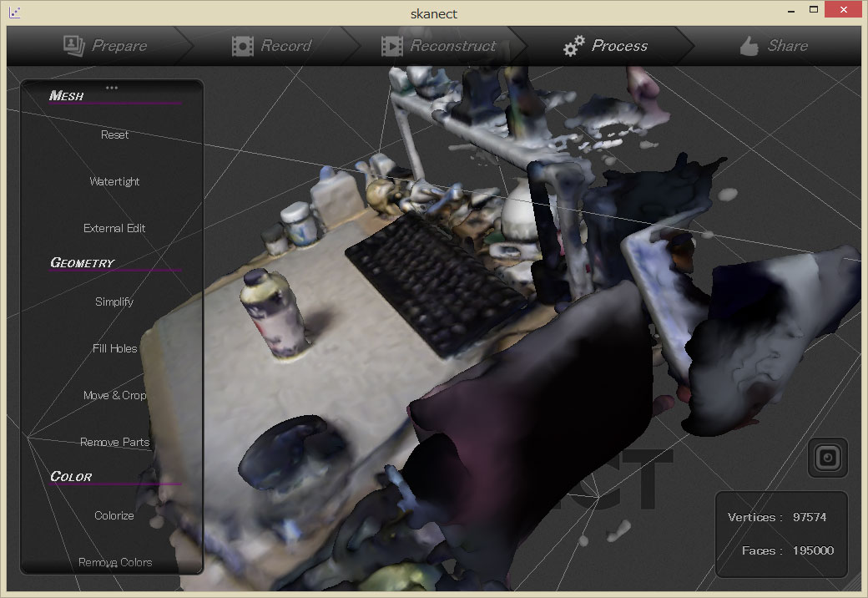
Task: Click the gears icon on Process tab
Action: click(x=573, y=47)
